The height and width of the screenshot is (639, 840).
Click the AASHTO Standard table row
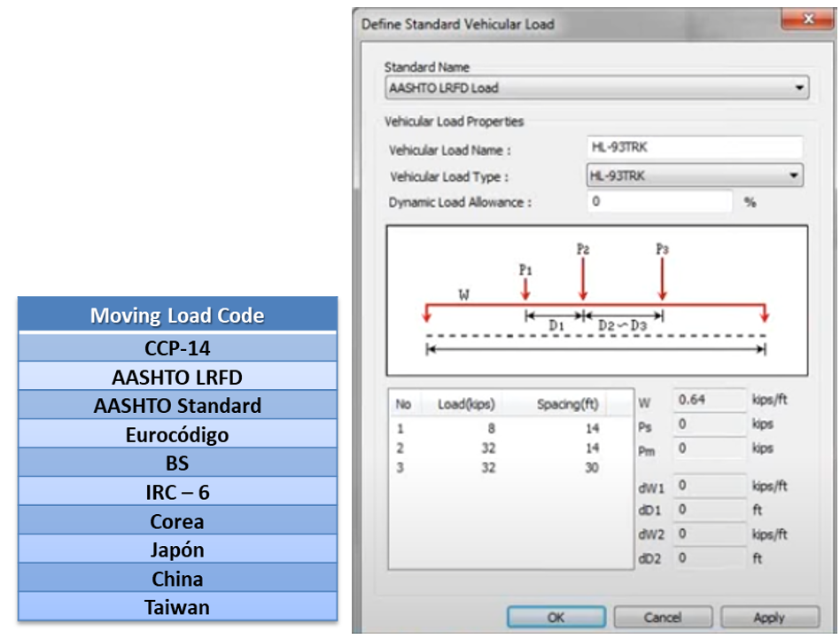tap(177, 405)
